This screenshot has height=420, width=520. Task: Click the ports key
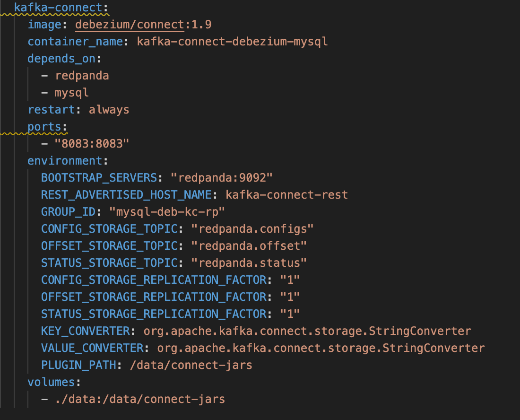click(x=44, y=127)
